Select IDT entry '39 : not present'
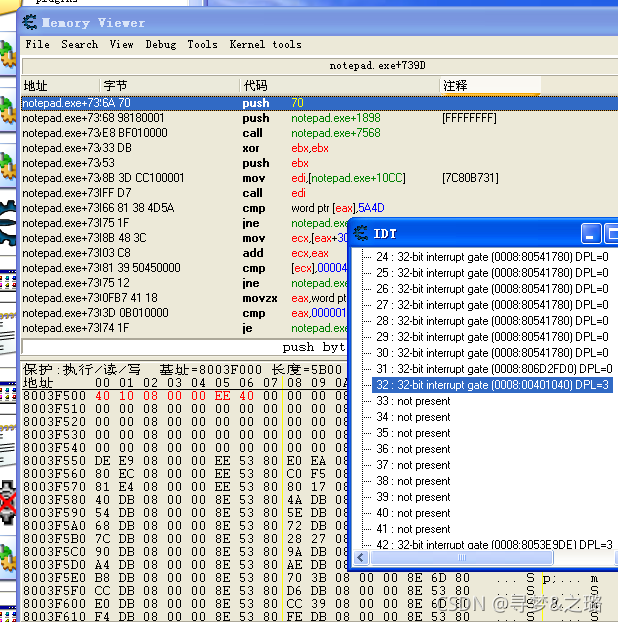 413,497
